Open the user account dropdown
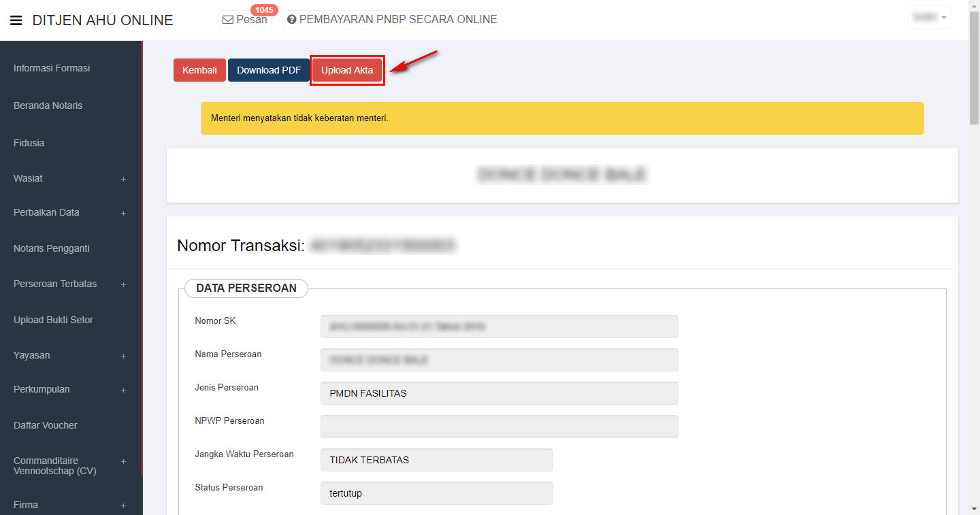Screen dimensions: 980x515 pos(929,18)
